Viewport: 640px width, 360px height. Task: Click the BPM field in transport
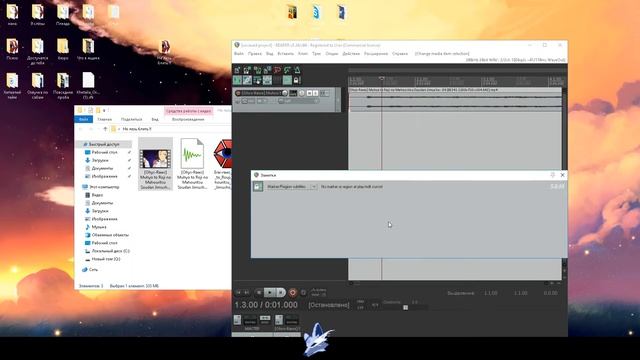361,305
